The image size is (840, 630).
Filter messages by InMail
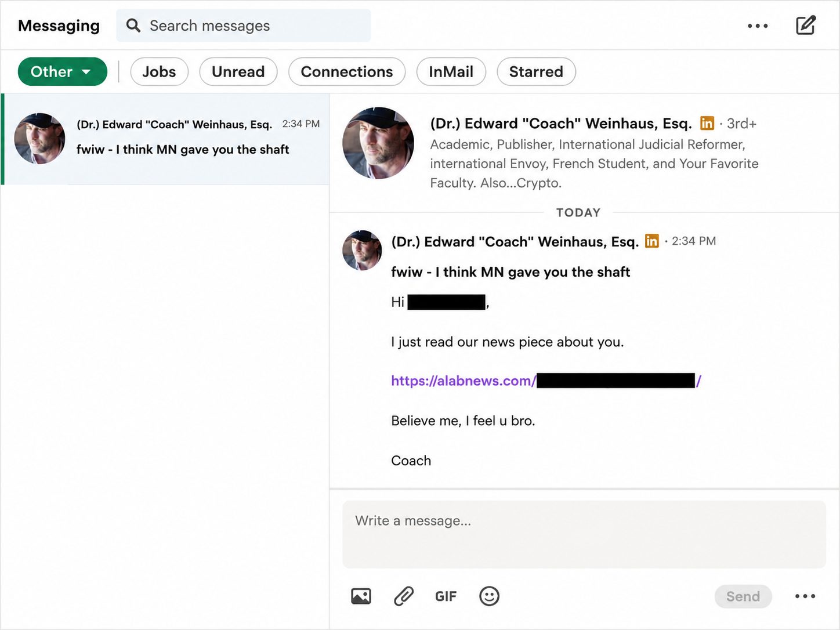(451, 71)
